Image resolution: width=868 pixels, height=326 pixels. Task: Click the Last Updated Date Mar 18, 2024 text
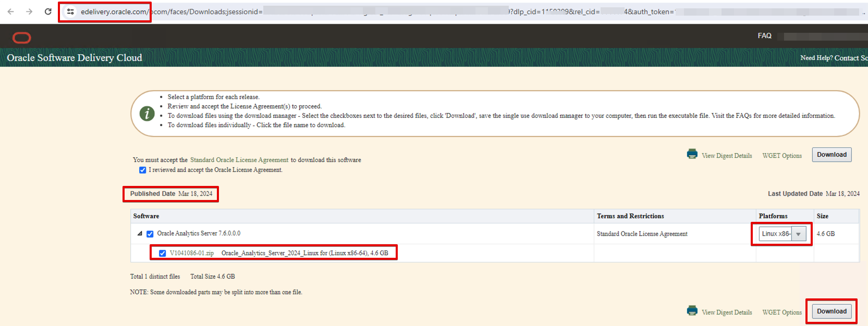click(813, 194)
